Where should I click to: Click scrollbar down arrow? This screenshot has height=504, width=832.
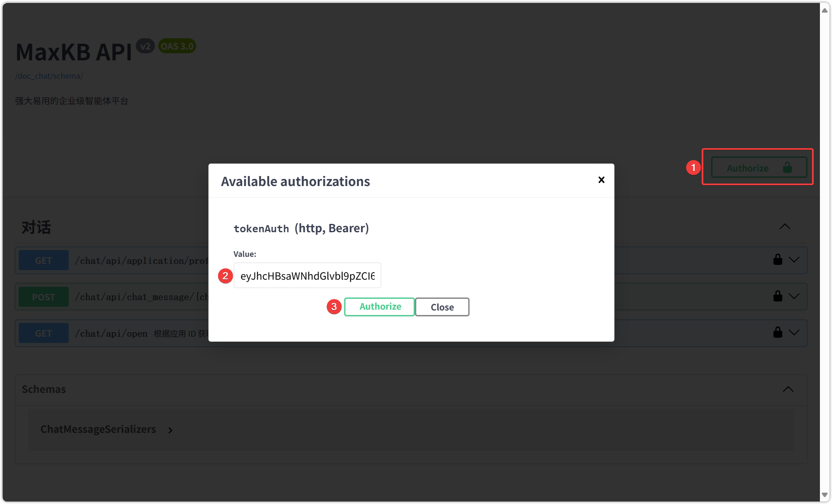(825, 495)
